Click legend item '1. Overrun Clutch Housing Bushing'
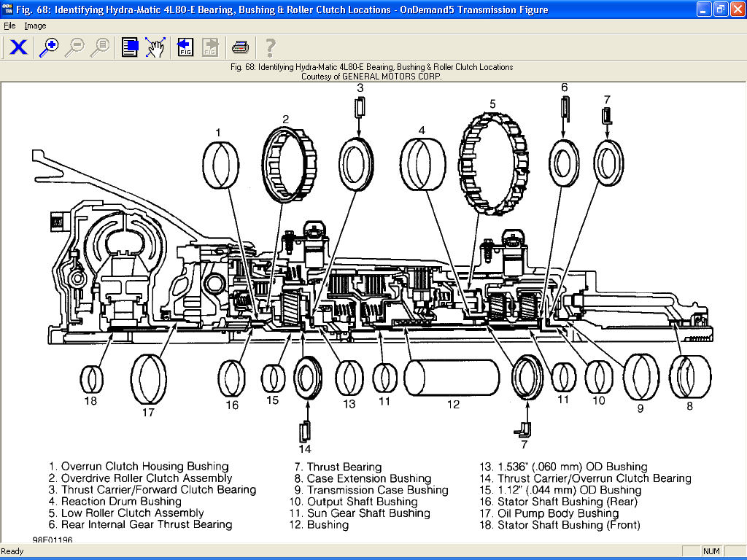Image resolution: width=747 pixels, height=560 pixels. pos(139,467)
